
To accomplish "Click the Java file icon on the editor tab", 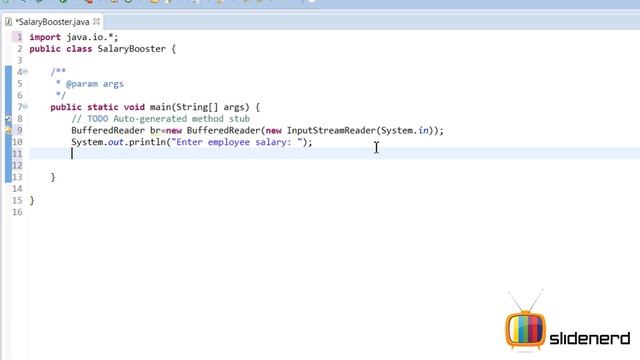I will [9, 22].
